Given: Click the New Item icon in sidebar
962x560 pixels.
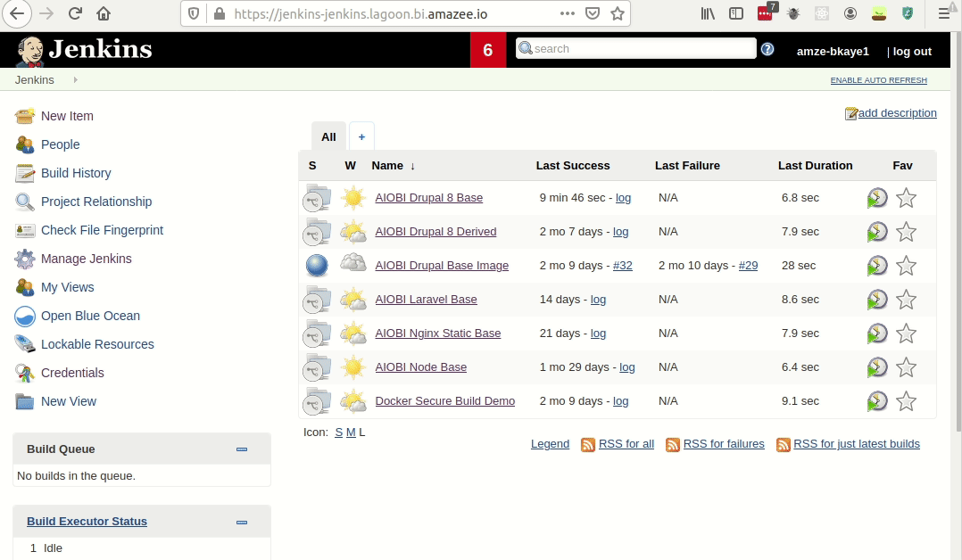Looking at the screenshot, I should coord(25,116).
